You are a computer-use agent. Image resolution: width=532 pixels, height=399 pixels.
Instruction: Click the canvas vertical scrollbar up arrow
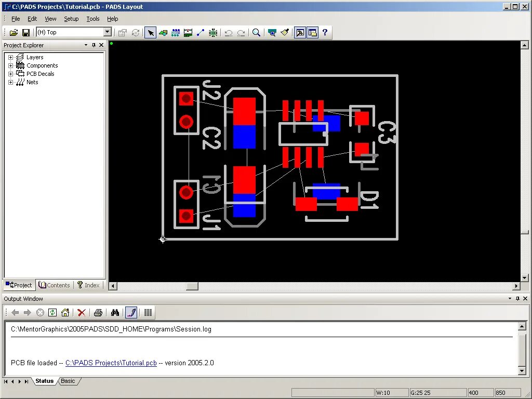pos(525,45)
